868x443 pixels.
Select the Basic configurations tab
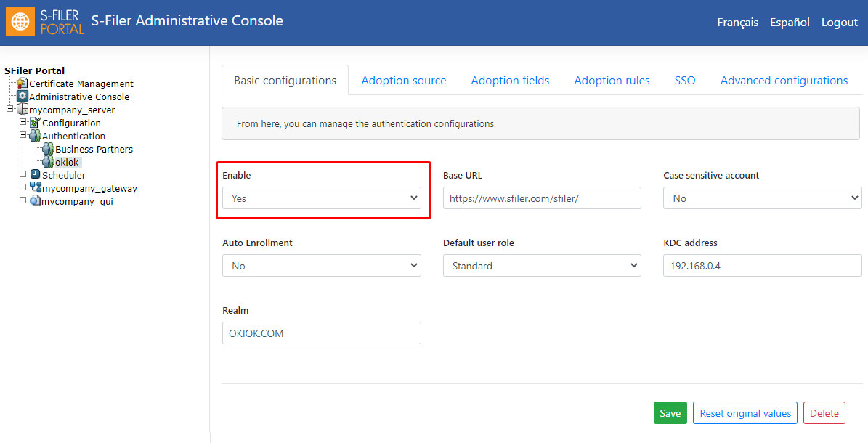tap(285, 81)
